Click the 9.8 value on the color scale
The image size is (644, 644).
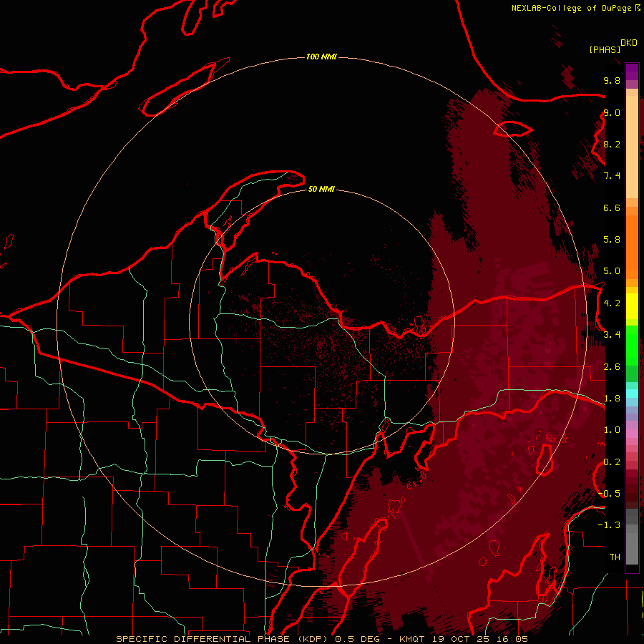pyautogui.click(x=612, y=80)
